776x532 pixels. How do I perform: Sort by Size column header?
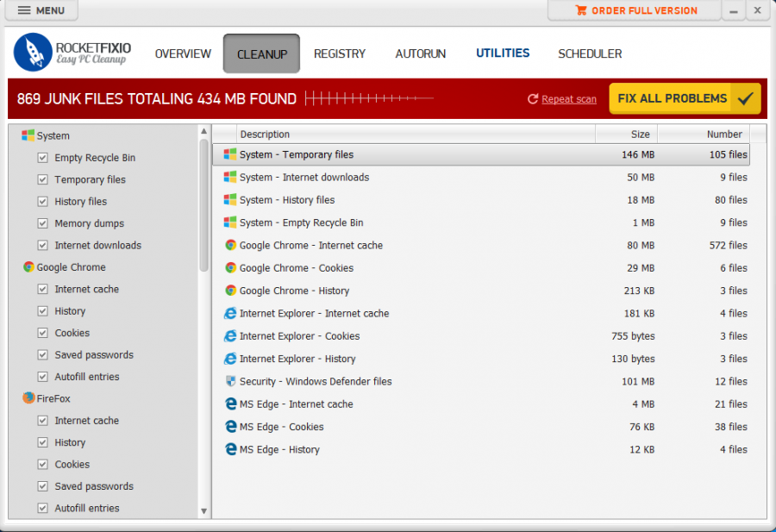coord(627,135)
